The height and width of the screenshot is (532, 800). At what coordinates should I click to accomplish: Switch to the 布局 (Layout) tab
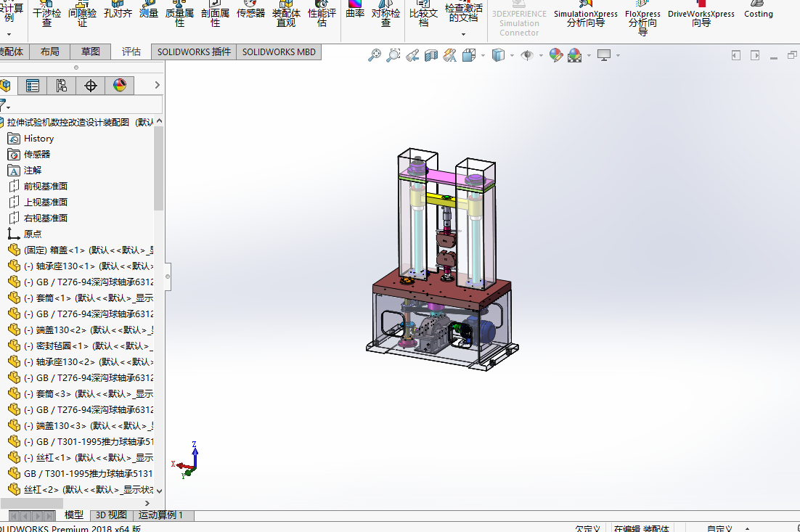50,52
